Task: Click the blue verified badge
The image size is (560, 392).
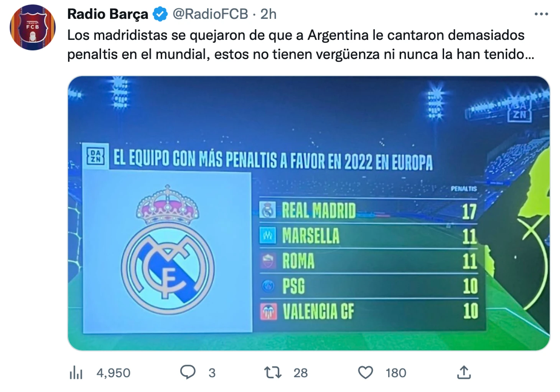Action: [x=160, y=14]
